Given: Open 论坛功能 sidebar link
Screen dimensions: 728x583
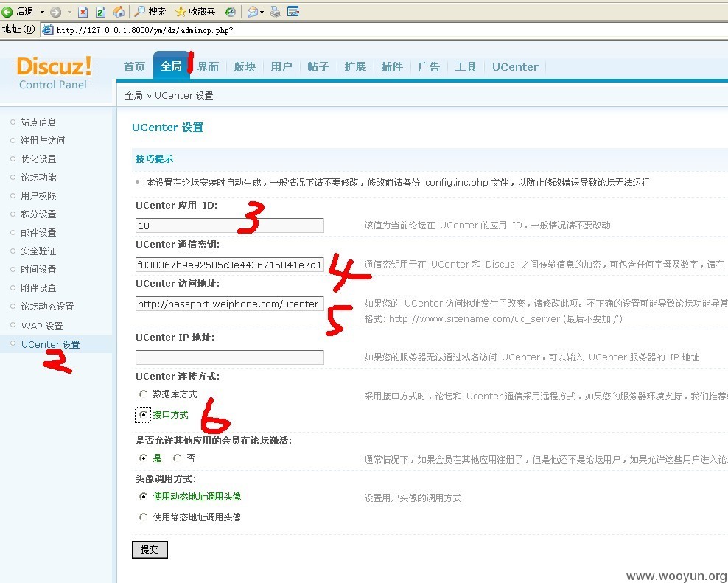Looking at the screenshot, I should tap(38, 178).
